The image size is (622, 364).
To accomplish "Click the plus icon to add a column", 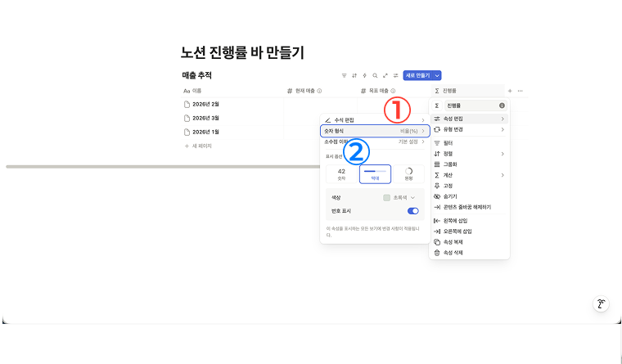I will 510,91.
